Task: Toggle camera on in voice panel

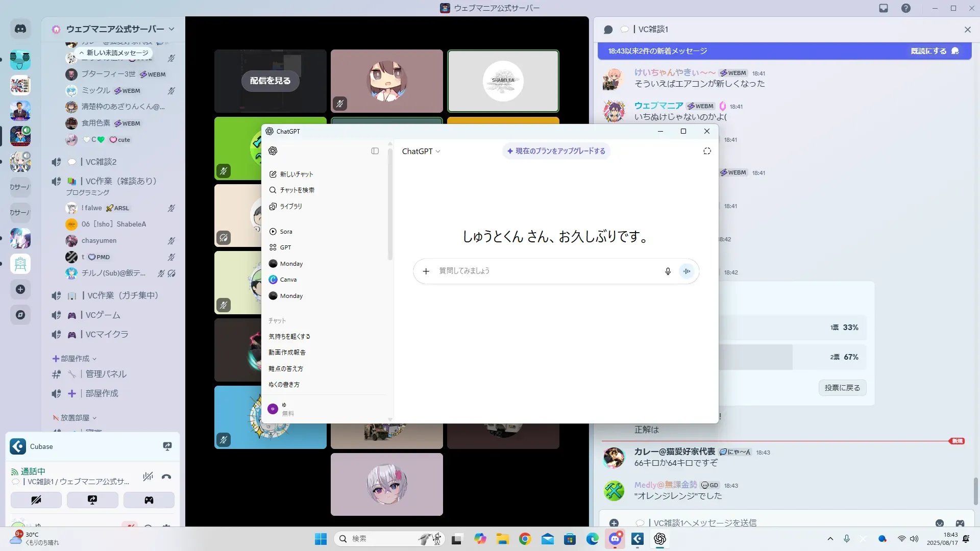Action: point(36,500)
